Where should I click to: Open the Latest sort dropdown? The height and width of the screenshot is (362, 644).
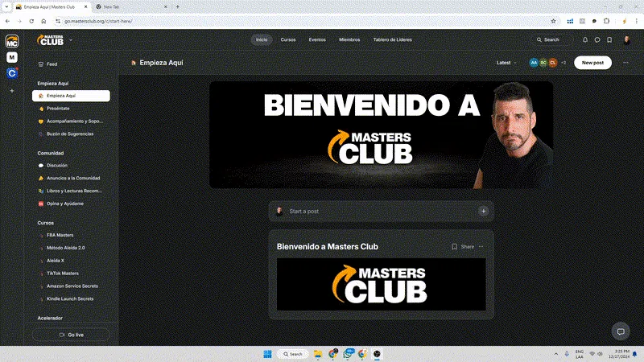[x=506, y=63]
